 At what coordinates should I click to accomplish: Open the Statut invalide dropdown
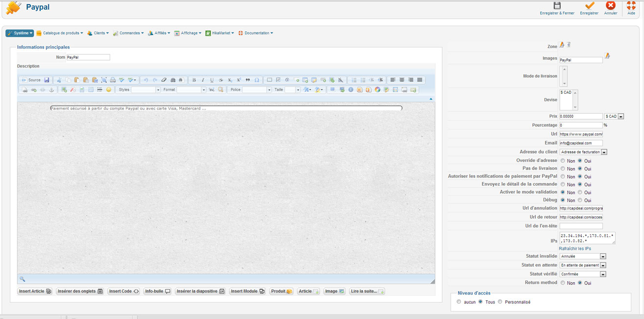coord(583,256)
